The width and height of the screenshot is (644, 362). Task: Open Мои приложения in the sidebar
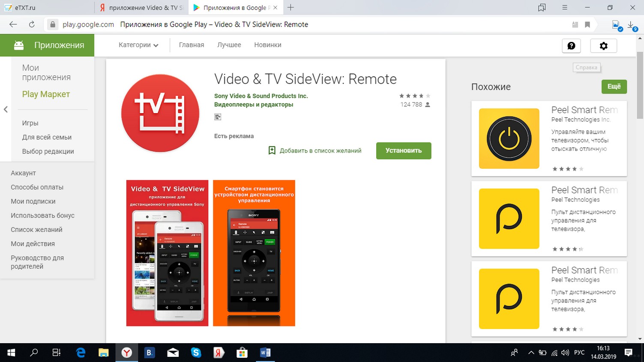tap(46, 72)
